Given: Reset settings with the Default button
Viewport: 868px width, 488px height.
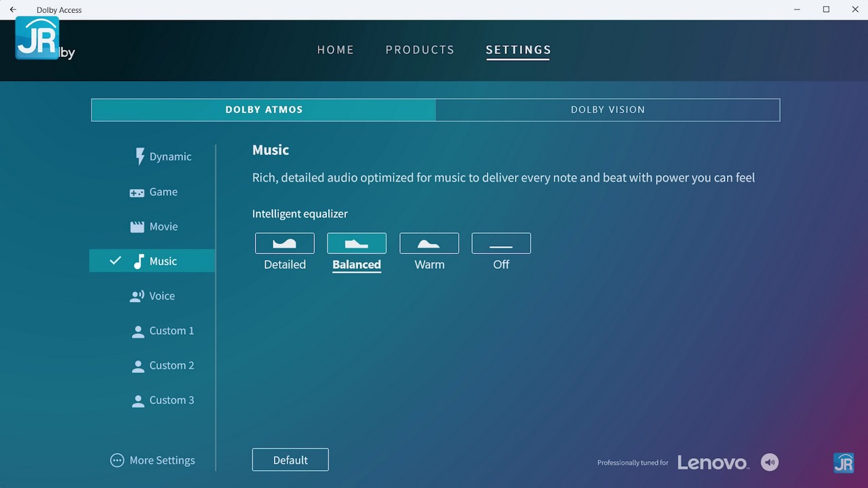Looking at the screenshot, I should click(290, 460).
